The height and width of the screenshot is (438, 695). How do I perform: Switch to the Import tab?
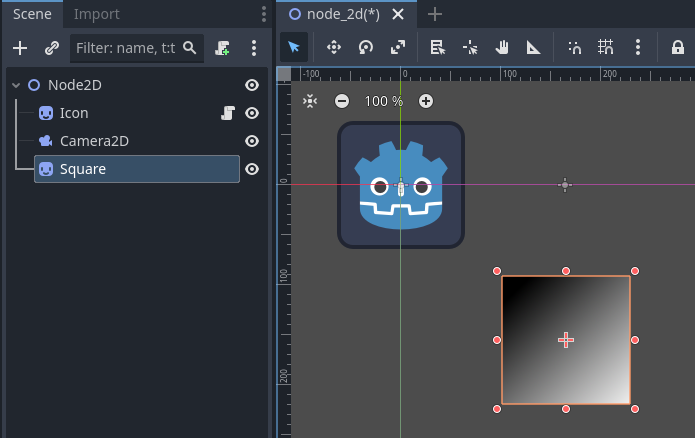click(x=97, y=14)
